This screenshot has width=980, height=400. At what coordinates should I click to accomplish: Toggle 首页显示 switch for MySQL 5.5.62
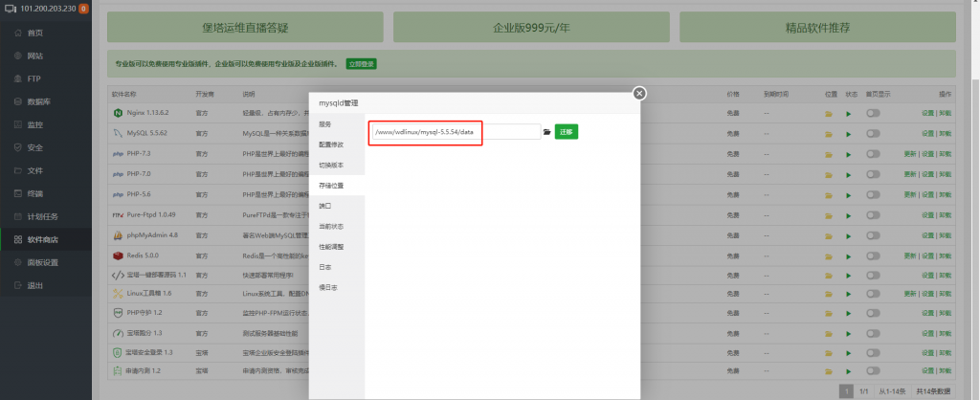tap(873, 134)
